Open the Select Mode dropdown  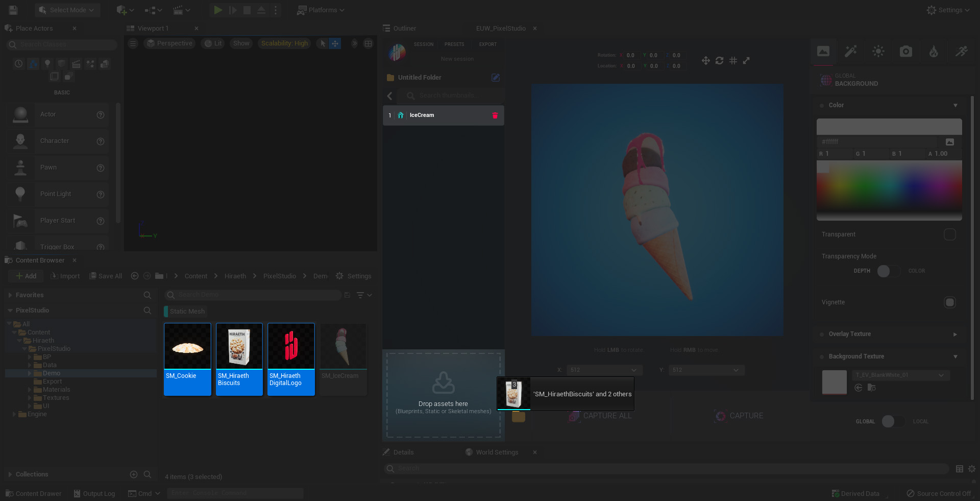pyautogui.click(x=67, y=10)
